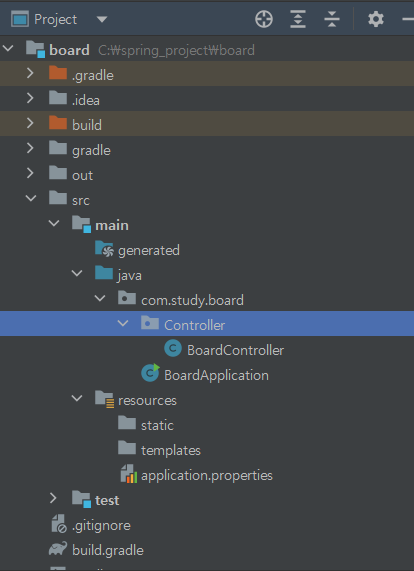Select the .gitignore file name
The height and width of the screenshot is (571, 414).
[x=101, y=526]
